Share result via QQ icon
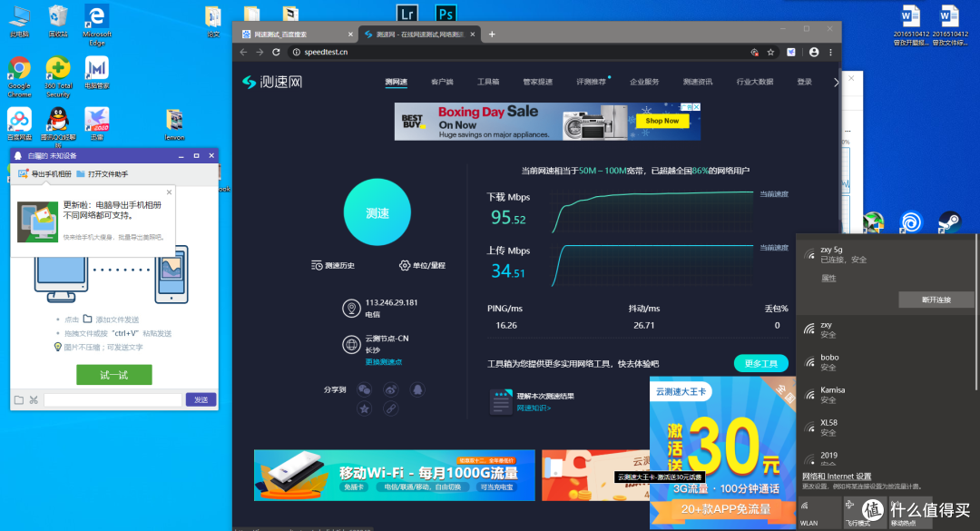Viewport: 980px width, 531px height. 417,389
